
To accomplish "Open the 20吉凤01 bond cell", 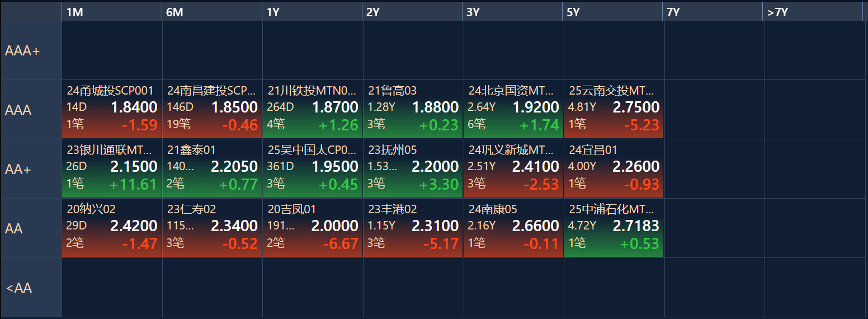I will [x=312, y=228].
